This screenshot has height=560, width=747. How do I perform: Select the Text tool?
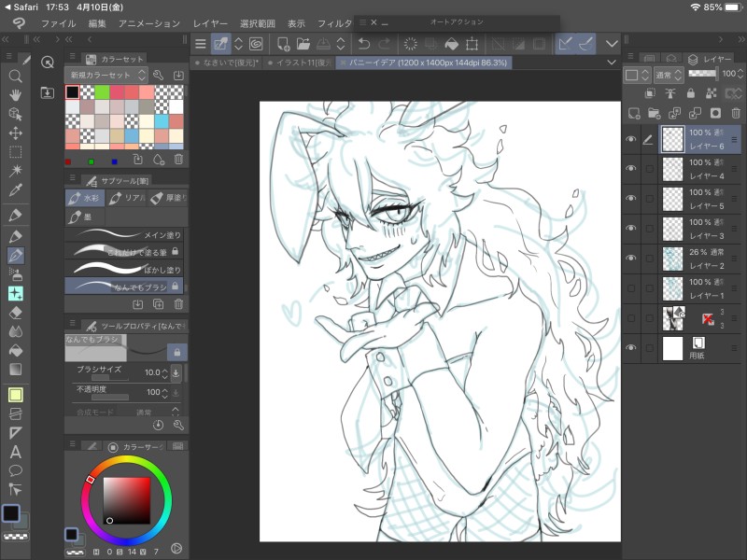tap(15, 452)
